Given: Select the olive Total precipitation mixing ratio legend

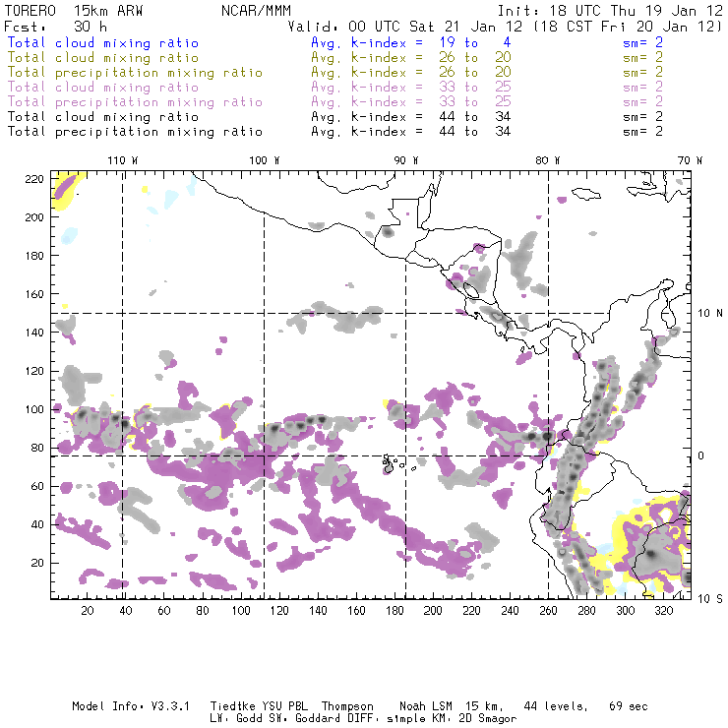Looking at the screenshot, I should pyautogui.click(x=135, y=73).
